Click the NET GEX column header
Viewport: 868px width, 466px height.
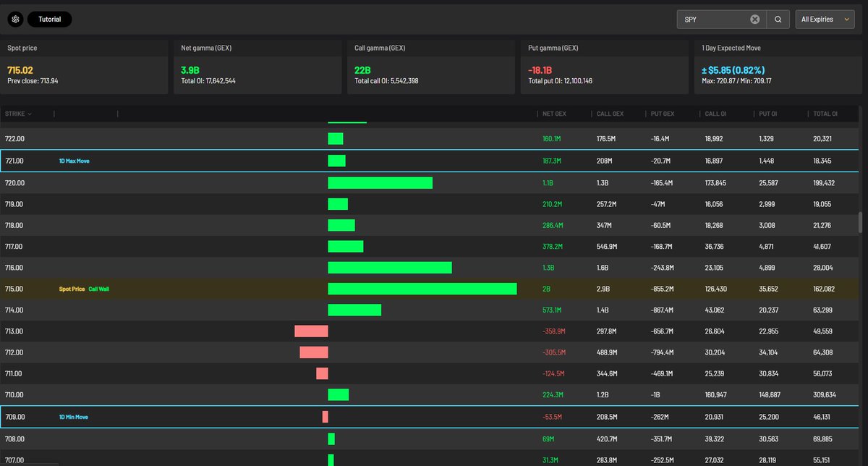pos(553,114)
